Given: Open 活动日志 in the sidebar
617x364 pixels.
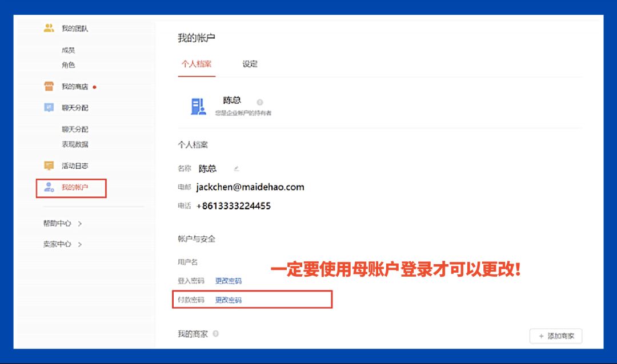Looking at the screenshot, I should pos(75,166).
